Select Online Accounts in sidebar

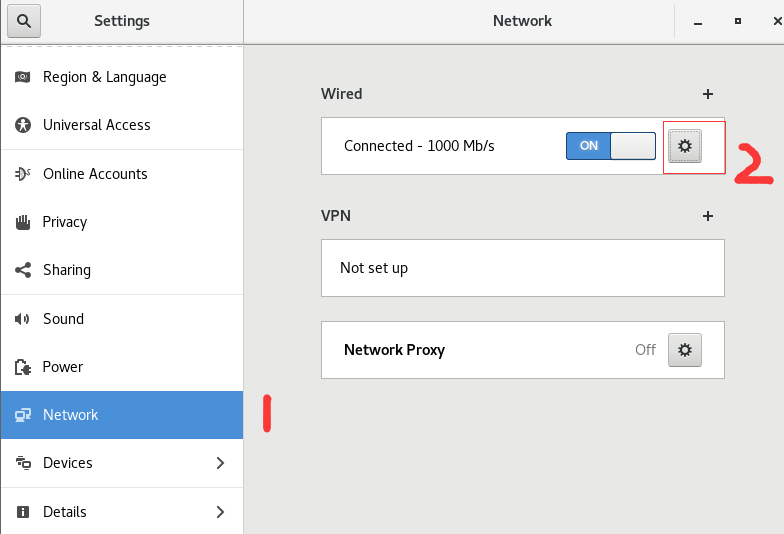(x=95, y=174)
